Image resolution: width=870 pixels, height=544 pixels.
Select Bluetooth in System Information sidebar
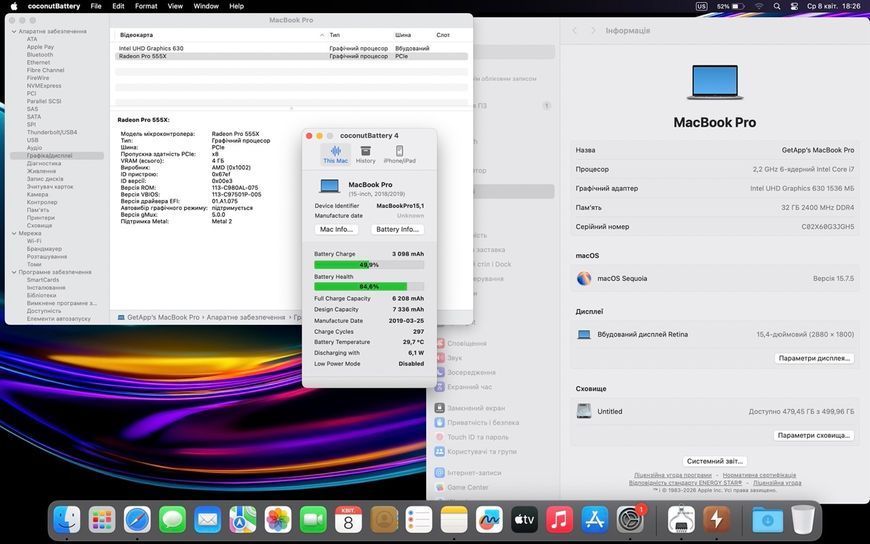pos(40,55)
